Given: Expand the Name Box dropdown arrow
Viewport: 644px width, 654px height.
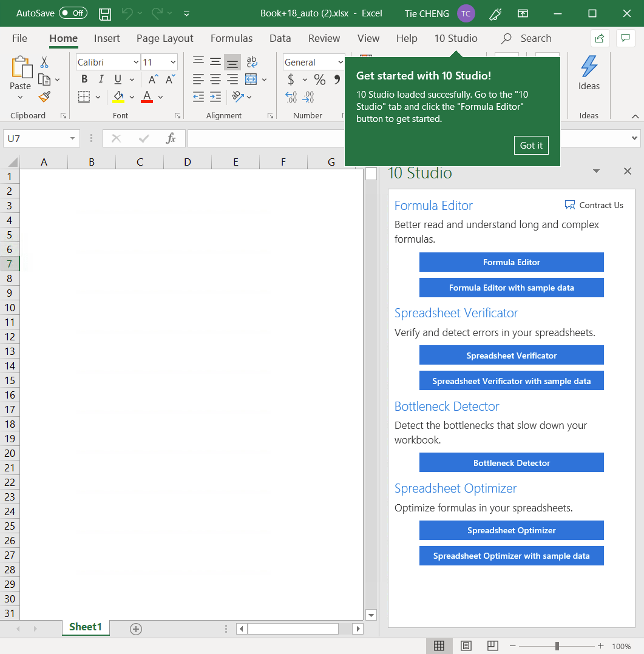Looking at the screenshot, I should click(72, 138).
